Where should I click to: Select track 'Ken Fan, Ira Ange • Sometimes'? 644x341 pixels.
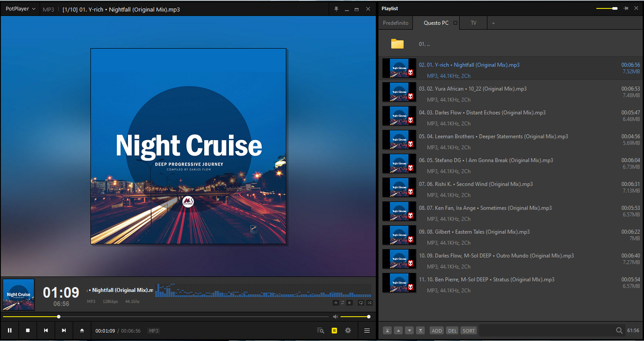511,211
